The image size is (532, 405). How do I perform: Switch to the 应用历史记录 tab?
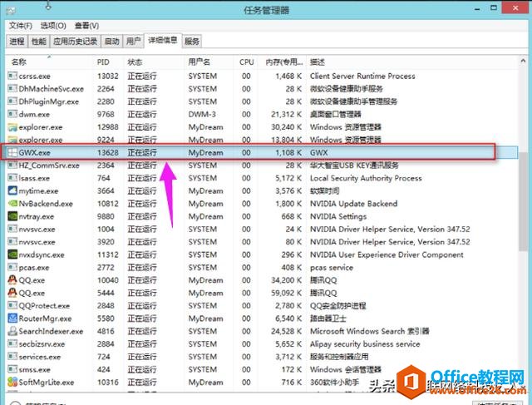[x=76, y=42]
